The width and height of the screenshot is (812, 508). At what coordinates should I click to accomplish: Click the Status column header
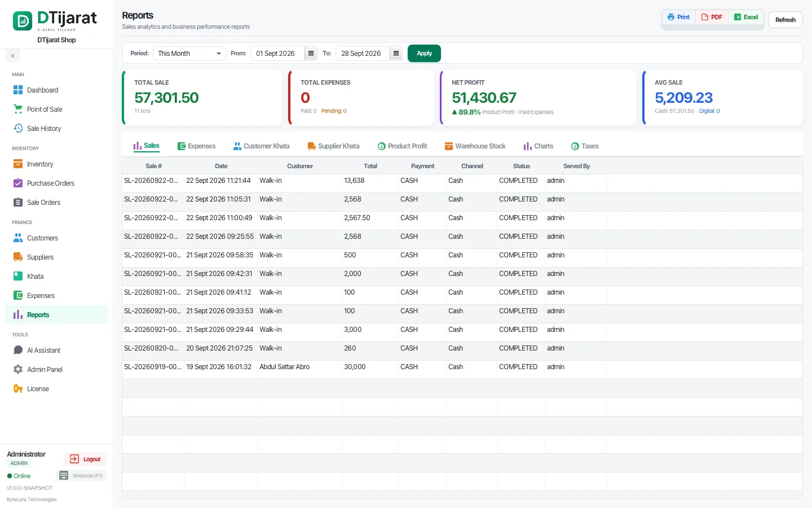(x=522, y=167)
